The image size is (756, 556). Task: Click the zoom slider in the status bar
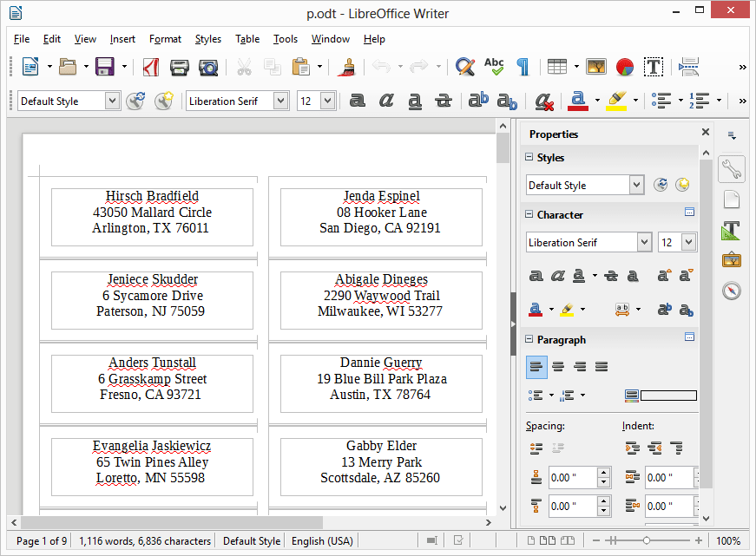(647, 540)
